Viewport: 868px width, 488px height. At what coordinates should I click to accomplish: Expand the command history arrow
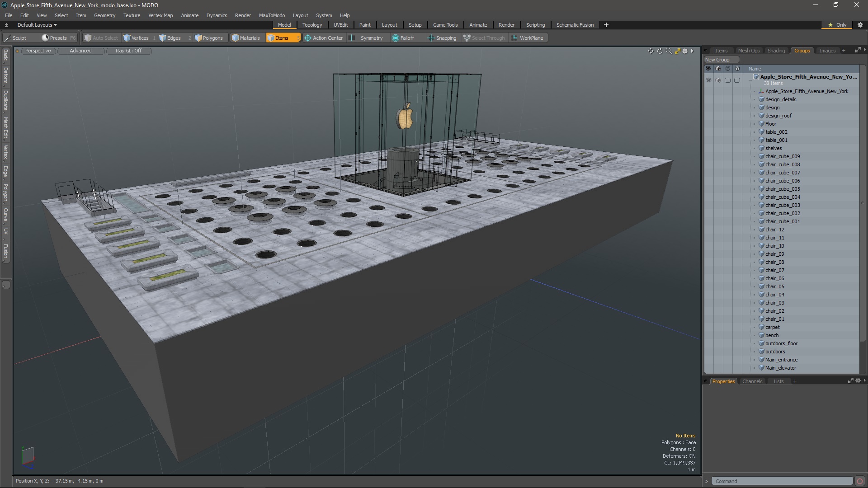coord(707,481)
